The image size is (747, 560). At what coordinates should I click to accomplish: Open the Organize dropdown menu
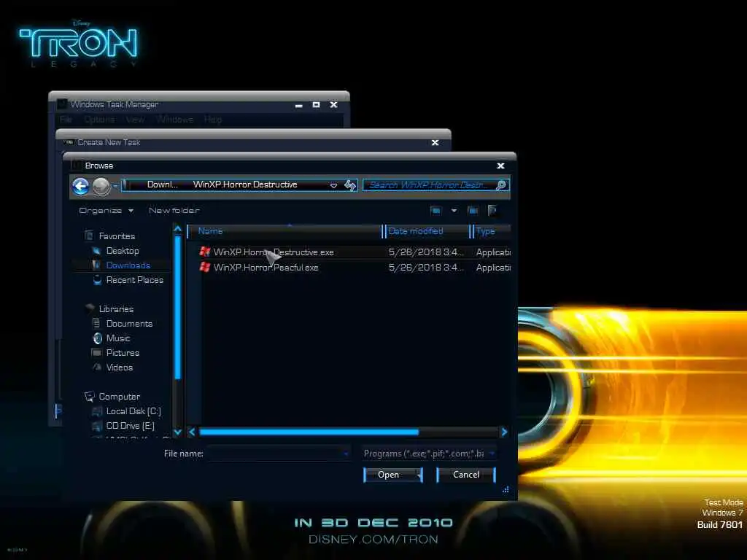(x=106, y=211)
